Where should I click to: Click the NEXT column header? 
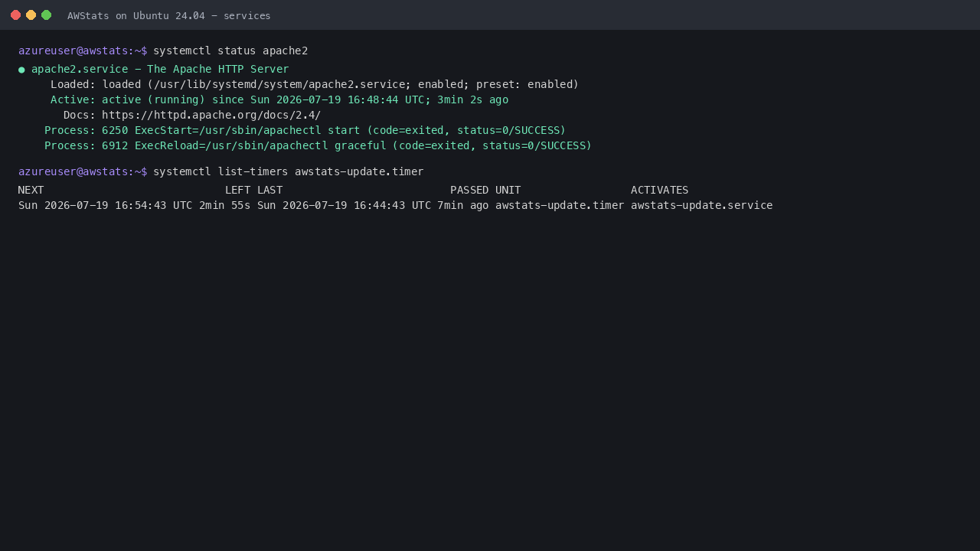tap(31, 190)
